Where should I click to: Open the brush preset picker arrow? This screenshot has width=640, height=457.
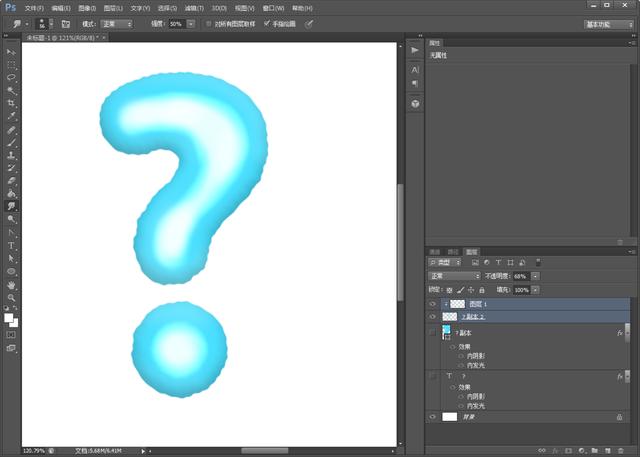point(51,23)
